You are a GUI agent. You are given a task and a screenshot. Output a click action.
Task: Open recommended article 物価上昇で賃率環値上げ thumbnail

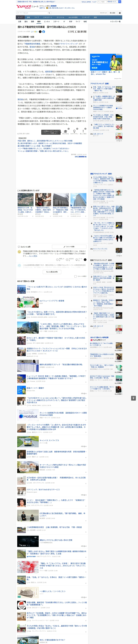coord(61,200)
